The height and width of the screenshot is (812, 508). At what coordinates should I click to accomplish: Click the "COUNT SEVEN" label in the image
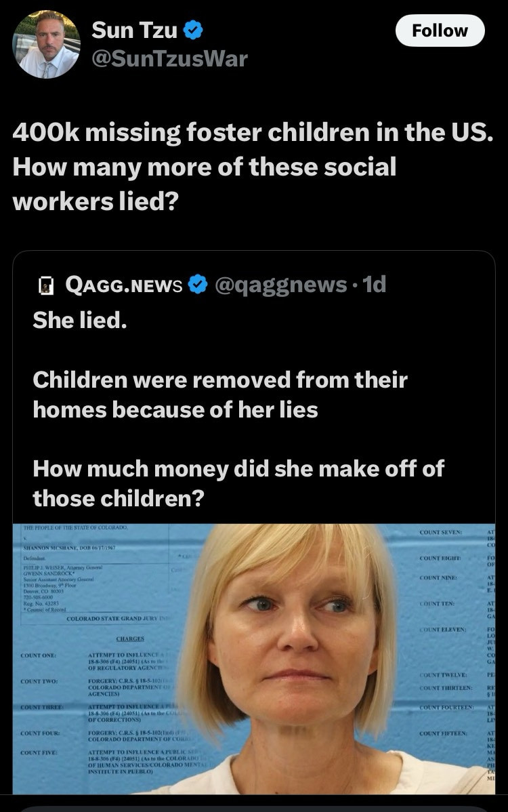pos(441,533)
